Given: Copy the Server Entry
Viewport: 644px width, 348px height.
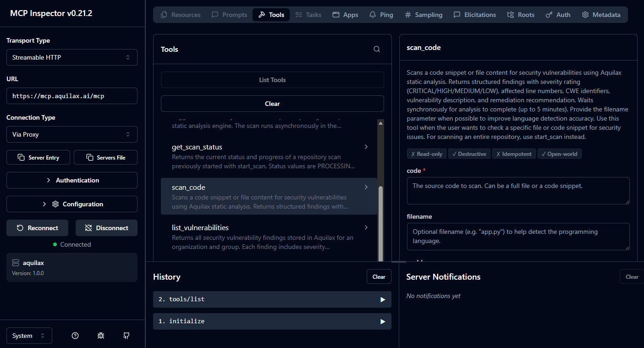Looking at the screenshot, I should click(x=39, y=157).
